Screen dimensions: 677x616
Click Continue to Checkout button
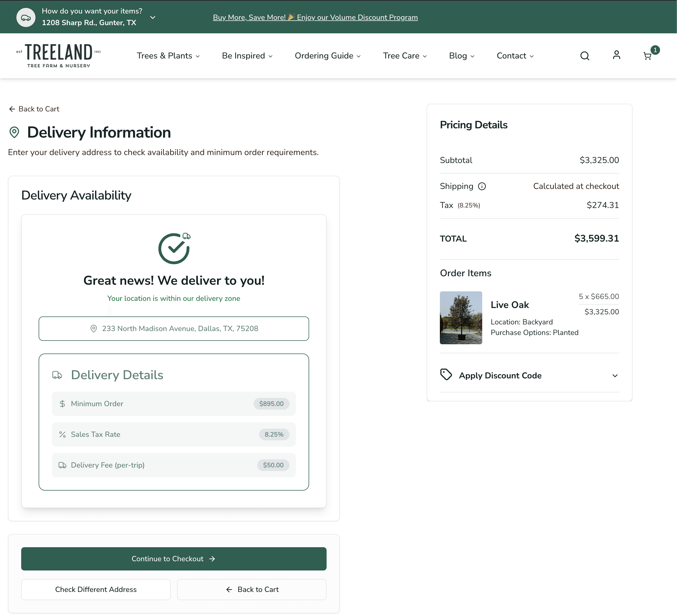174,559
